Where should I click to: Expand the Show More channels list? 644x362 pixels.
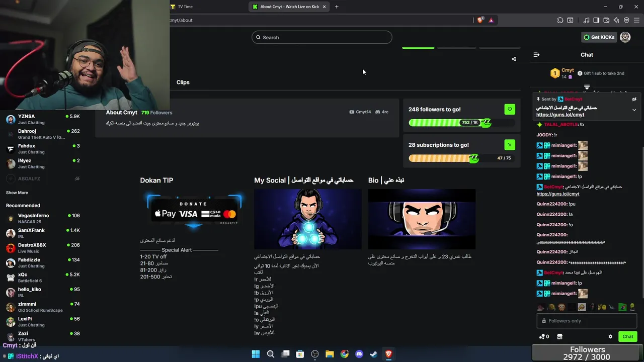(x=17, y=193)
